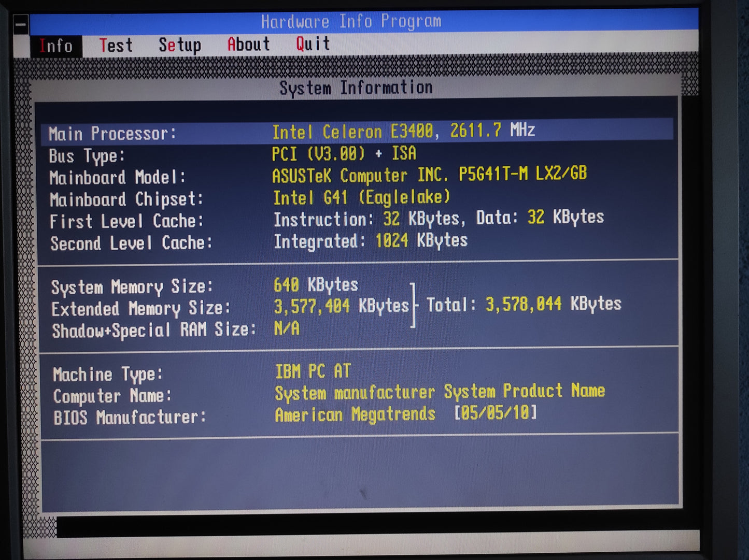Open the About menu
Viewport: 749px width, 560px height.
tap(249, 45)
